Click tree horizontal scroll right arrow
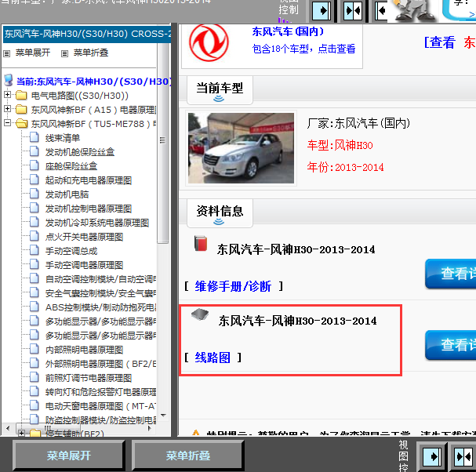The image size is (476, 472). [x=149, y=429]
